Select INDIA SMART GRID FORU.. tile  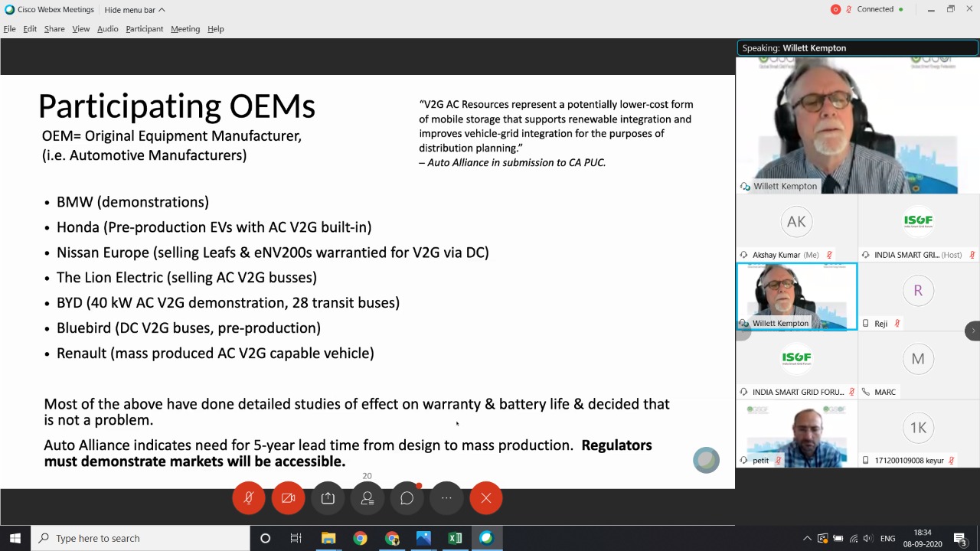pos(796,365)
